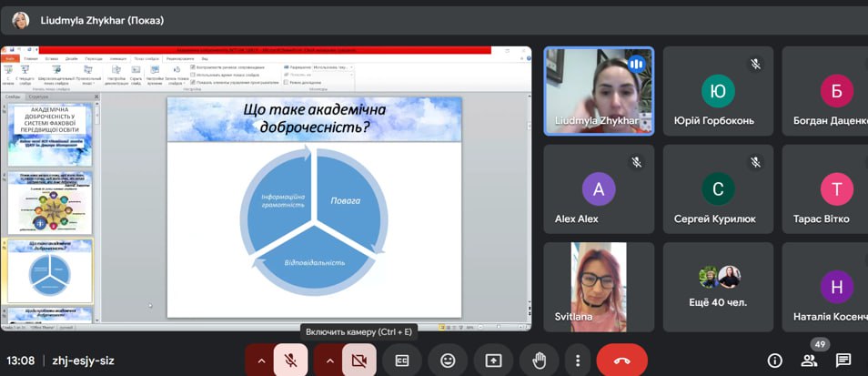The height and width of the screenshot is (376, 868).
Task: Click 'Інформаційна грамотність' segment in diagram
Action: pos(284,200)
